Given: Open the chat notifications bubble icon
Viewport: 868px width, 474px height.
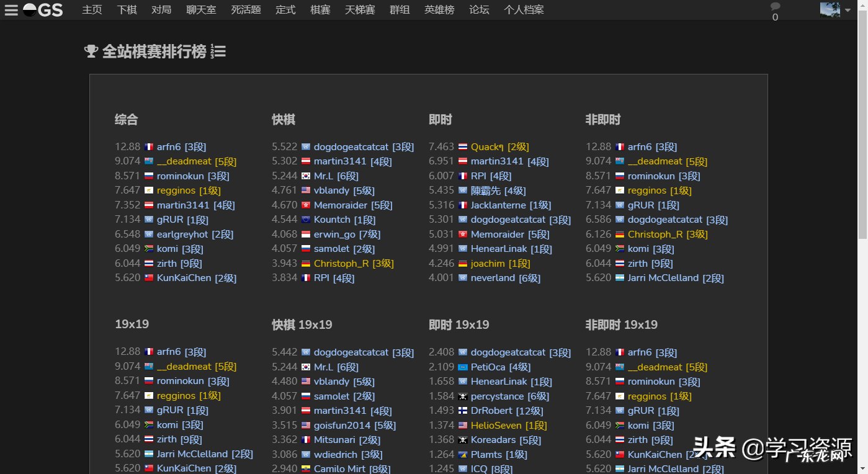Looking at the screenshot, I should point(775,7).
